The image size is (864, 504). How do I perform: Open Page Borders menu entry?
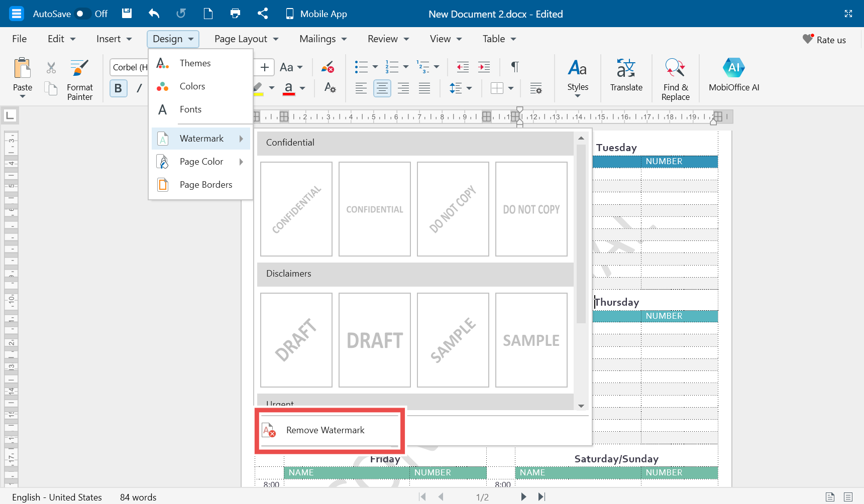tap(205, 185)
